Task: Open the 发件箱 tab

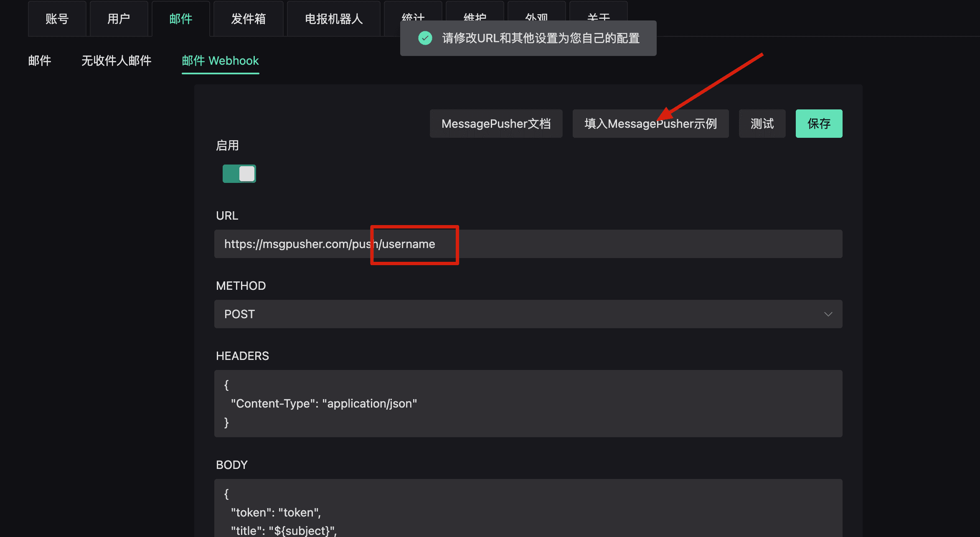Action: (248, 18)
